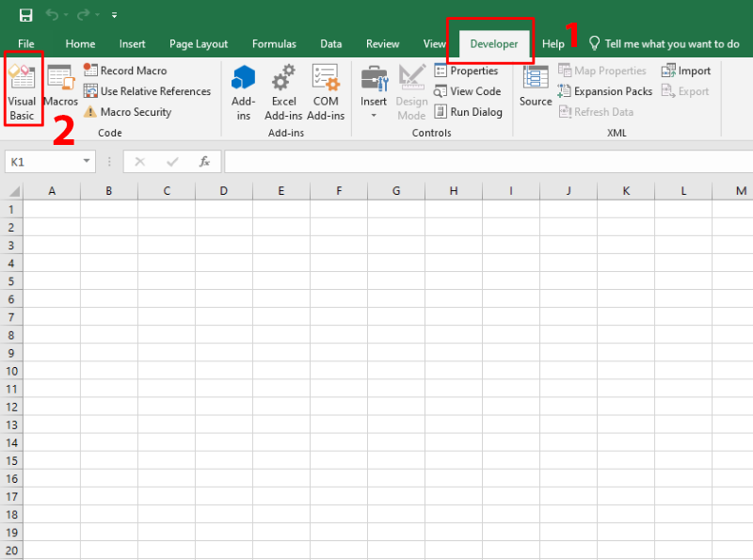Open COM Add-ins dialog
Viewport: 753px width, 560px height.
(x=326, y=91)
